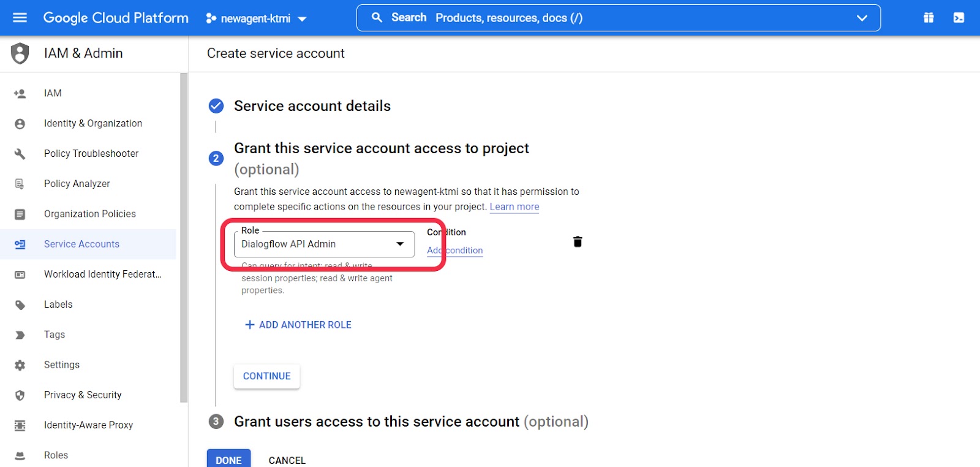This screenshot has width=980, height=467.
Task: Delete the Dialogflow API Admin role row
Action: pyautogui.click(x=577, y=241)
